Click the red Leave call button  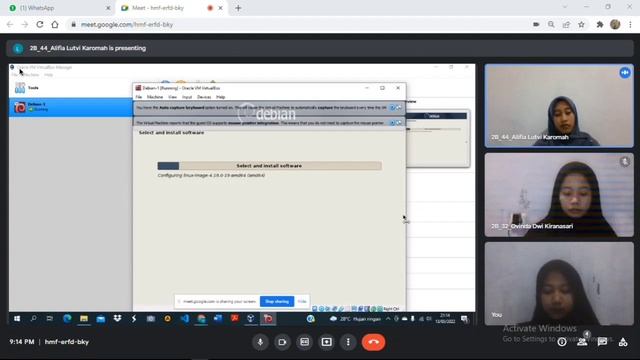pyautogui.click(x=373, y=342)
